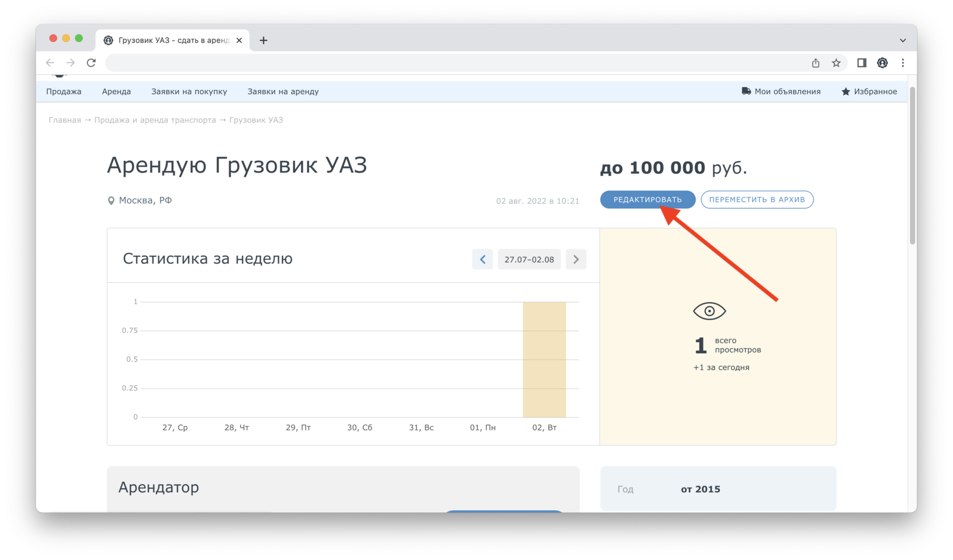The image size is (953, 560).
Task: Click the 'от 2015' year value
Action: [701, 489]
